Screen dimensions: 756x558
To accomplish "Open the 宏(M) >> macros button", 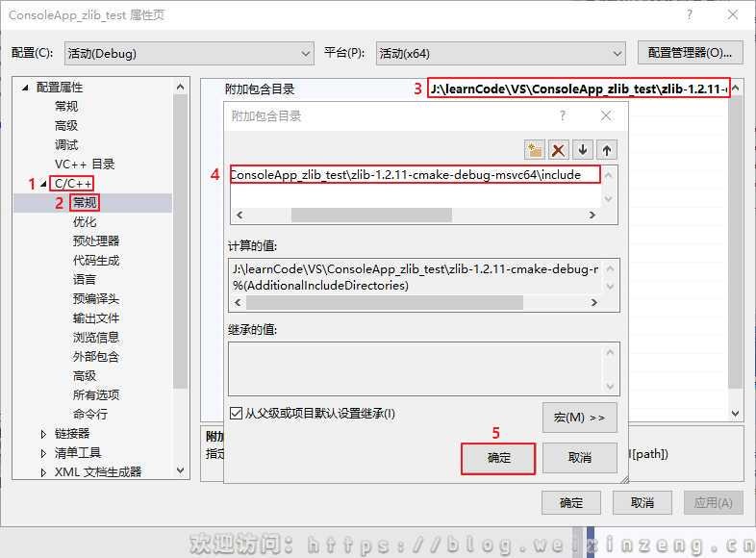I will 580,418.
